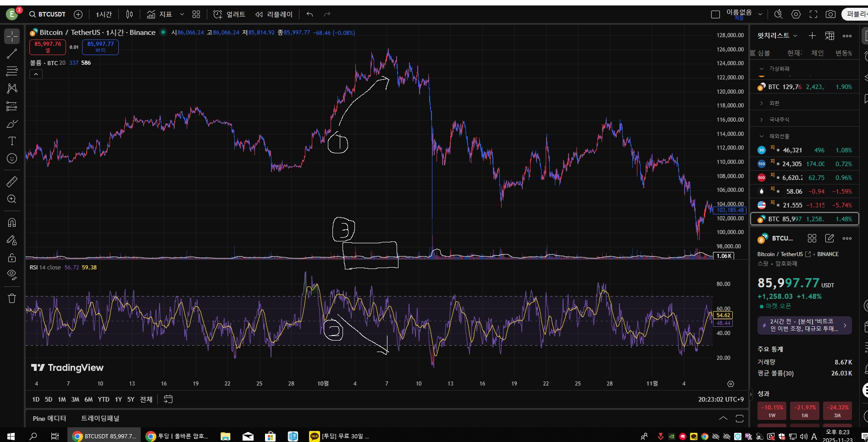Open the Pine 에디터 tab

(x=50, y=419)
